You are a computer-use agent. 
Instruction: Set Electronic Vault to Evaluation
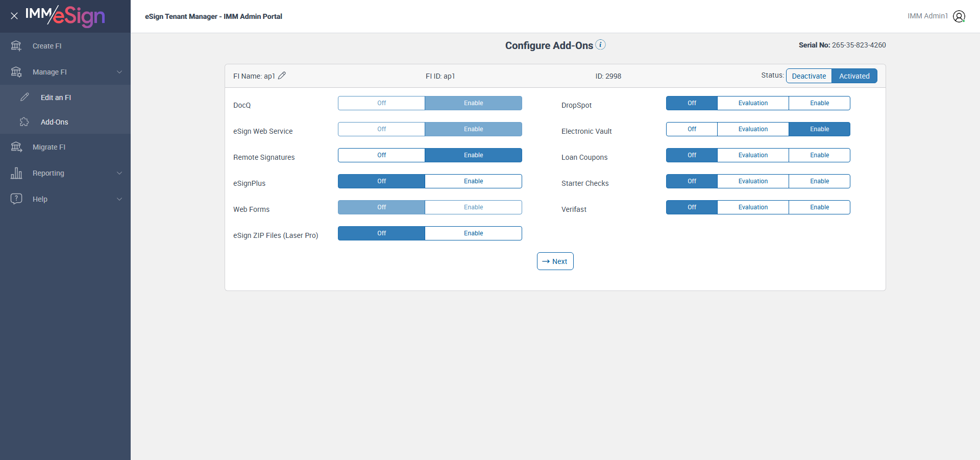click(753, 129)
